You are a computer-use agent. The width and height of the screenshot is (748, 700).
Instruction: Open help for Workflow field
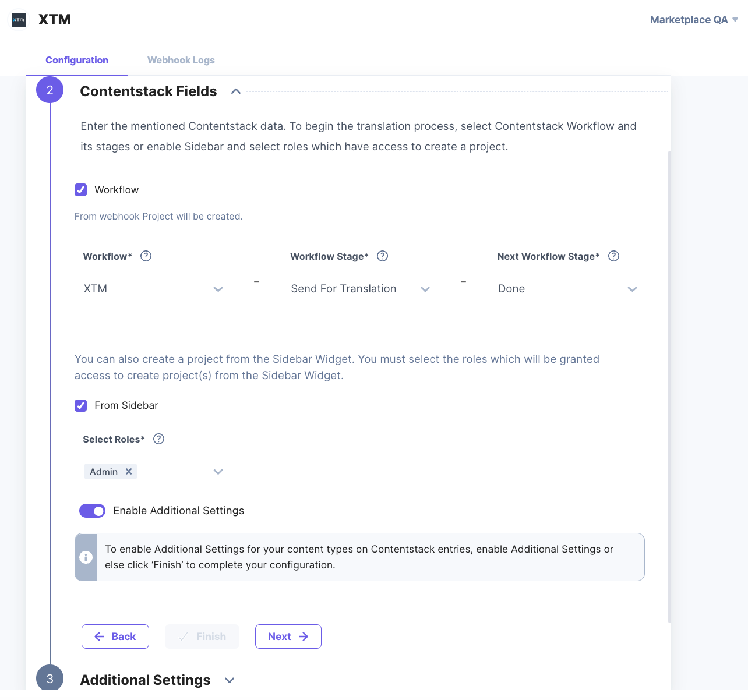pyautogui.click(x=146, y=256)
